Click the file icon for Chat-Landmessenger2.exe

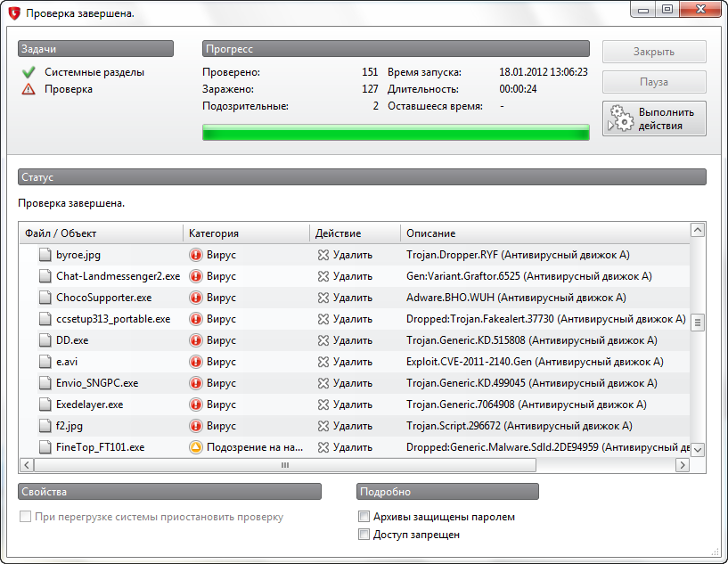(45, 275)
